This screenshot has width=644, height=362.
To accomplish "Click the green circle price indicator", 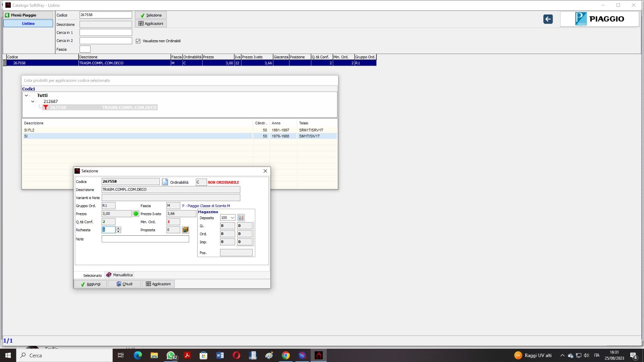I will 136,214.
